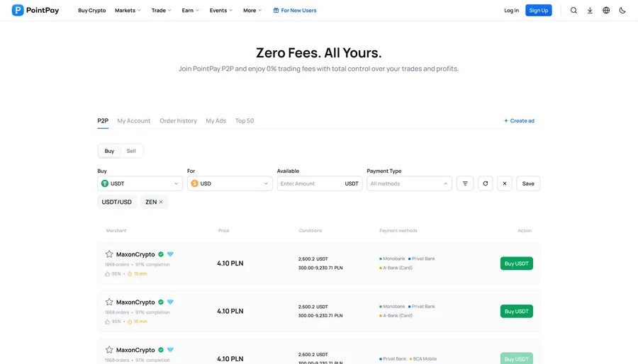Screen dimensions: 638x364
Task: Open the Order history tab
Action: pos(178,120)
